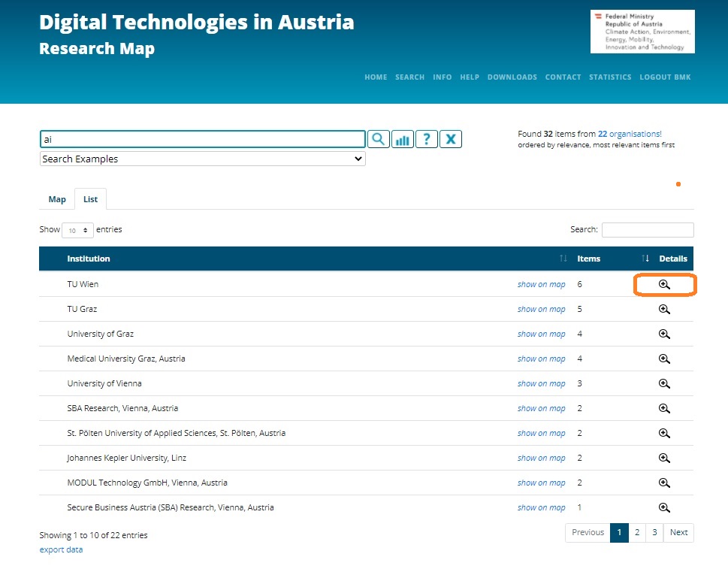Click the Details column header
This screenshot has height=572, width=728.
673,259
